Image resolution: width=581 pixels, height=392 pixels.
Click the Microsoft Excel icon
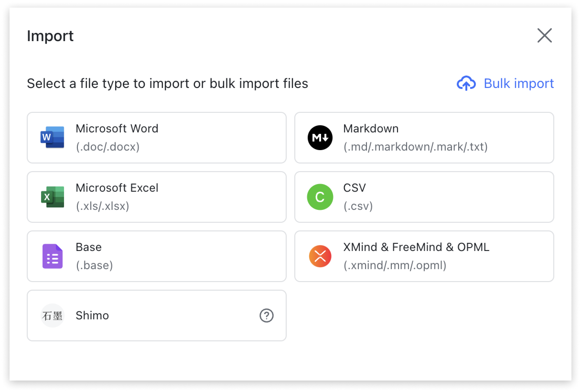pyautogui.click(x=52, y=197)
